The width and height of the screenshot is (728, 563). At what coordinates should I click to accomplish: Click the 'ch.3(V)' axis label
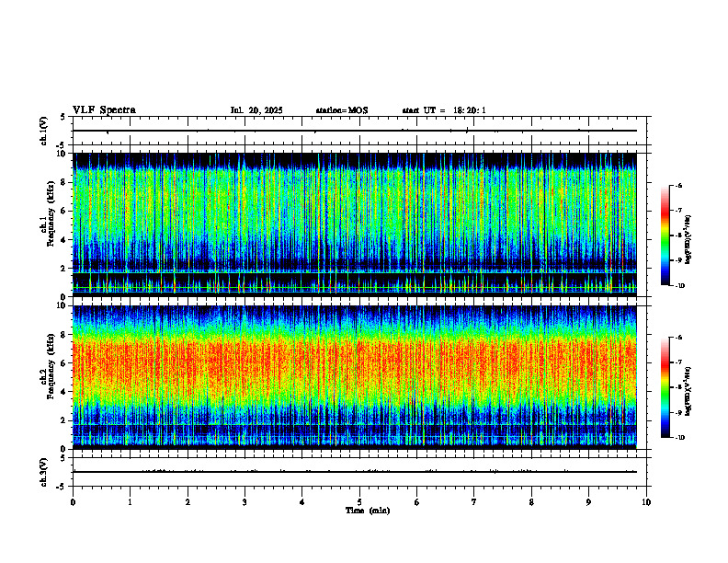click(44, 473)
